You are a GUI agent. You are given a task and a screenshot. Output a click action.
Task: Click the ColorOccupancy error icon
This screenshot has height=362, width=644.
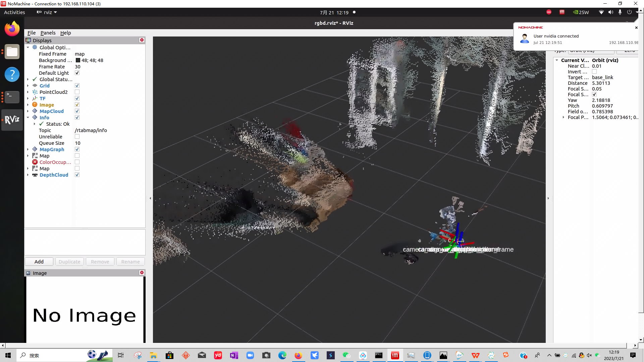pos(35,162)
